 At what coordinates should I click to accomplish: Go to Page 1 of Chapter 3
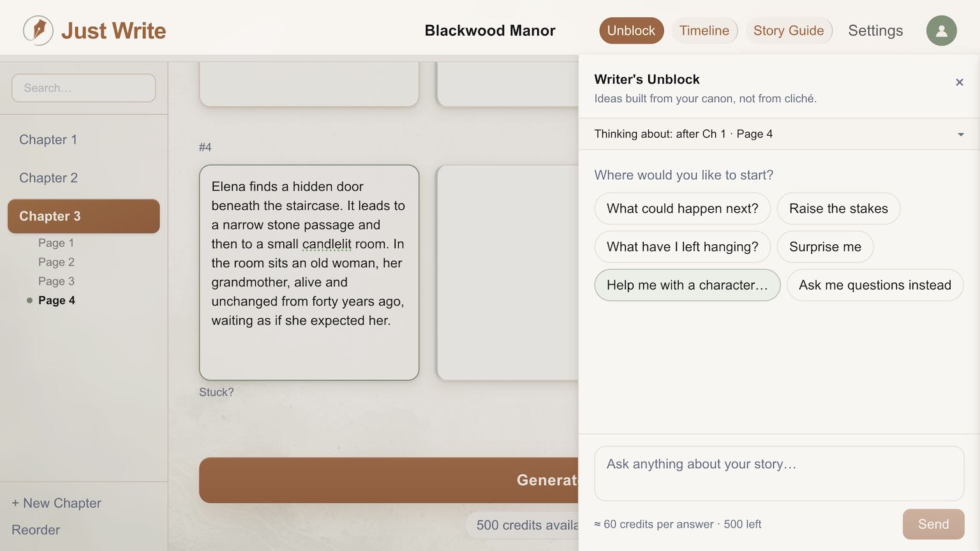pos(56,243)
